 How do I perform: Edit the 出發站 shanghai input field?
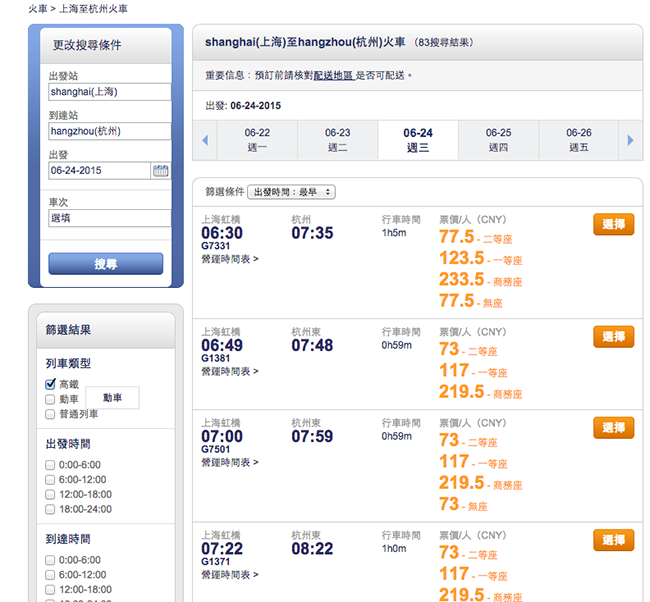[x=109, y=92]
